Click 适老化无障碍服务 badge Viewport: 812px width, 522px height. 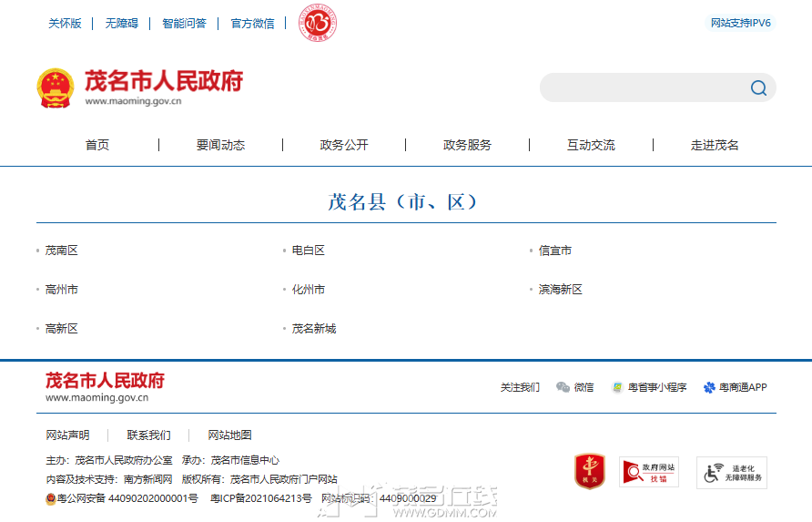tap(731, 472)
